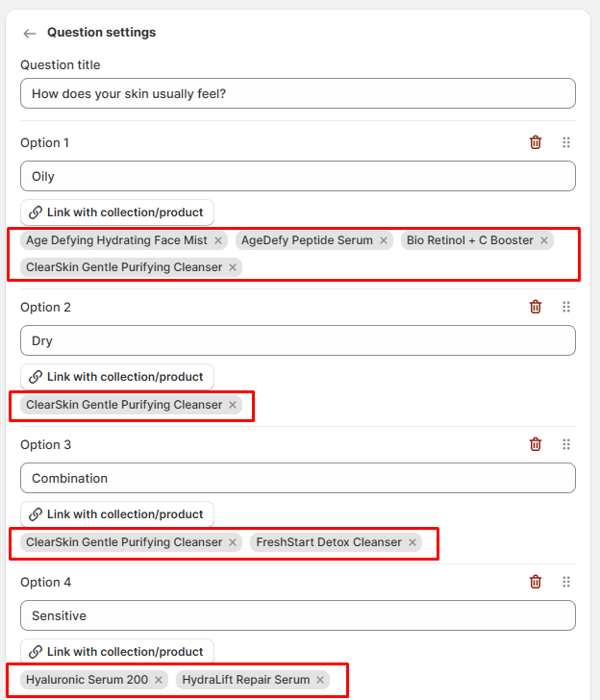
Task: Click the back arrow beside Question settings
Action: coord(30,33)
